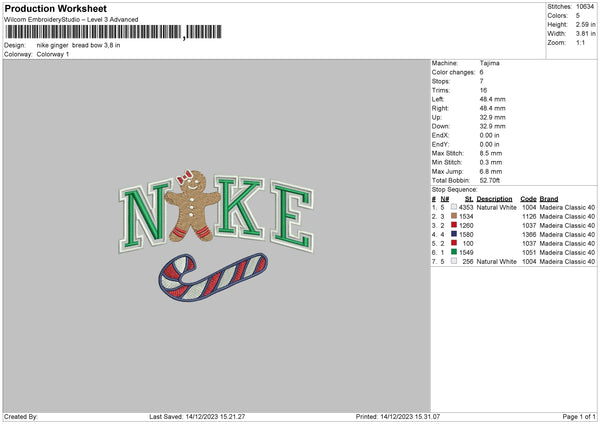Select the 'Description' column header
The height and width of the screenshot is (424, 600).
(x=494, y=199)
